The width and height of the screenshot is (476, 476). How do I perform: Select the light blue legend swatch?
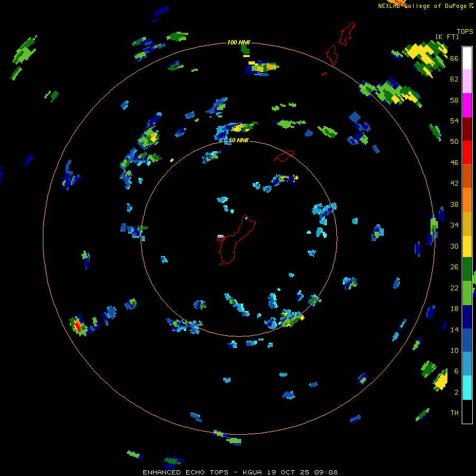(467, 364)
